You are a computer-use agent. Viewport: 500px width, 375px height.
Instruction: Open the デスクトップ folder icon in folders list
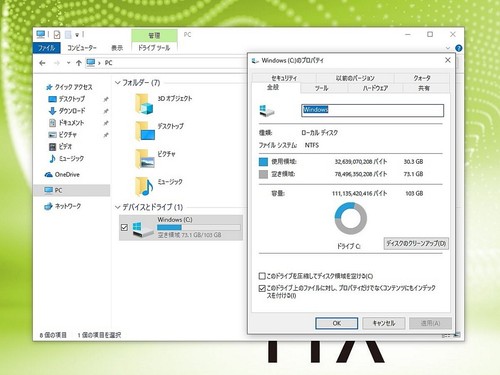pyautogui.click(x=145, y=131)
